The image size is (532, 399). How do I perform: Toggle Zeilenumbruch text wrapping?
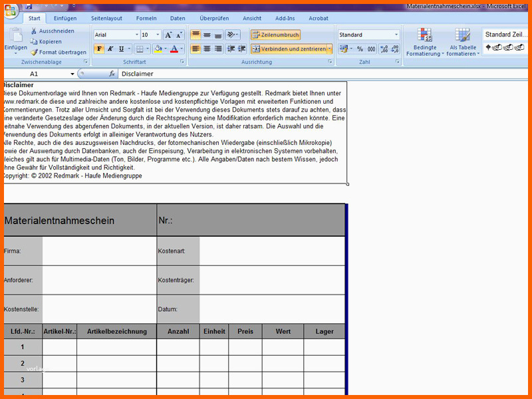point(275,35)
